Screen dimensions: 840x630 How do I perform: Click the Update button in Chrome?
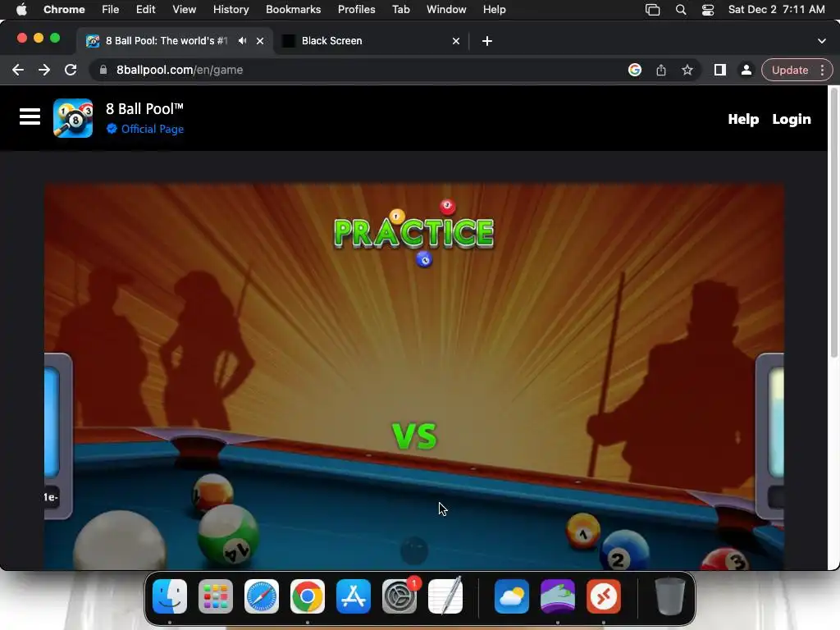[x=790, y=70]
